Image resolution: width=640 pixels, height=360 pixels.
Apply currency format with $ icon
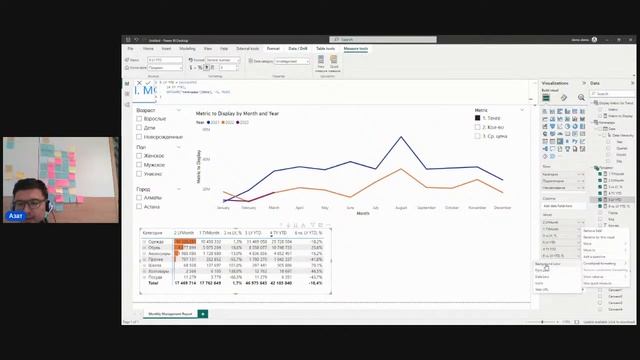191,67
